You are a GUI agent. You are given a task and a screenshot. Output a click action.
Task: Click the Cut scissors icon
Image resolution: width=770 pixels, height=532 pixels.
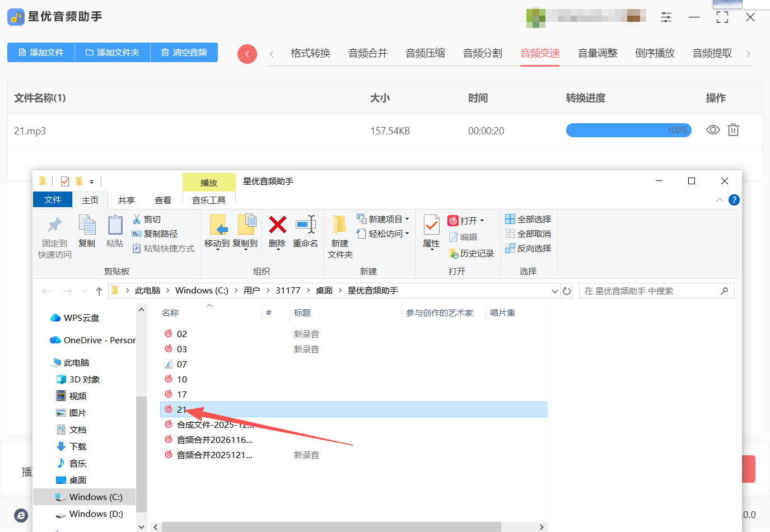click(x=137, y=219)
